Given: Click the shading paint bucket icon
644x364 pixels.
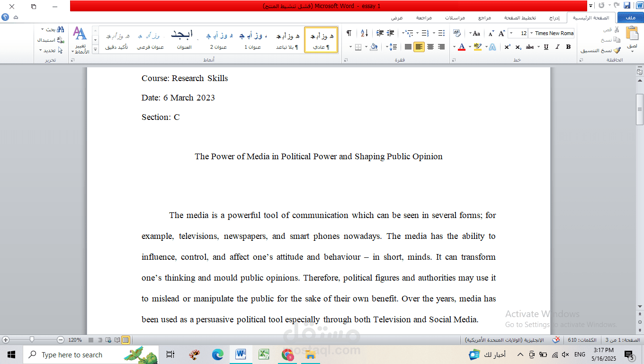Looking at the screenshot, I should [374, 47].
